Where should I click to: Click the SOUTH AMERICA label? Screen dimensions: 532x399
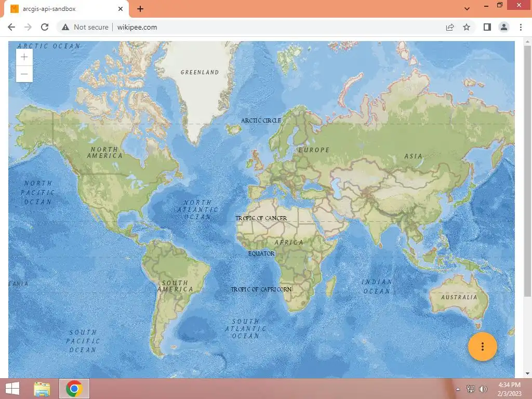[x=175, y=286]
